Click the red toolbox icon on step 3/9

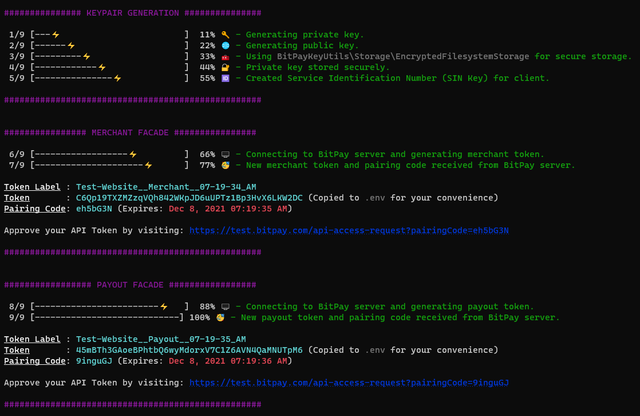[225, 57]
